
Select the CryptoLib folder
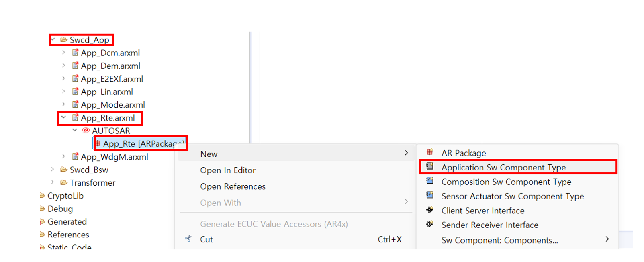point(65,196)
